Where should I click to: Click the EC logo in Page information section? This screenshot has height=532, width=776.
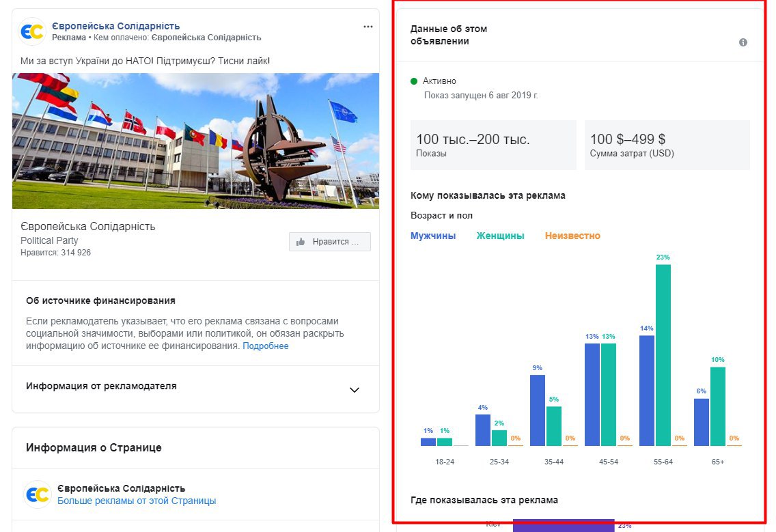tap(38, 494)
